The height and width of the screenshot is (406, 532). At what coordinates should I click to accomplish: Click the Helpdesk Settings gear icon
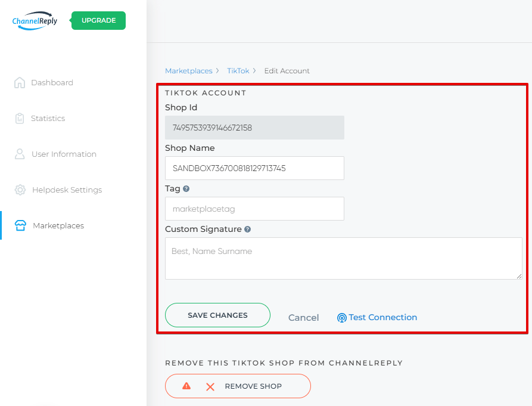(x=20, y=190)
